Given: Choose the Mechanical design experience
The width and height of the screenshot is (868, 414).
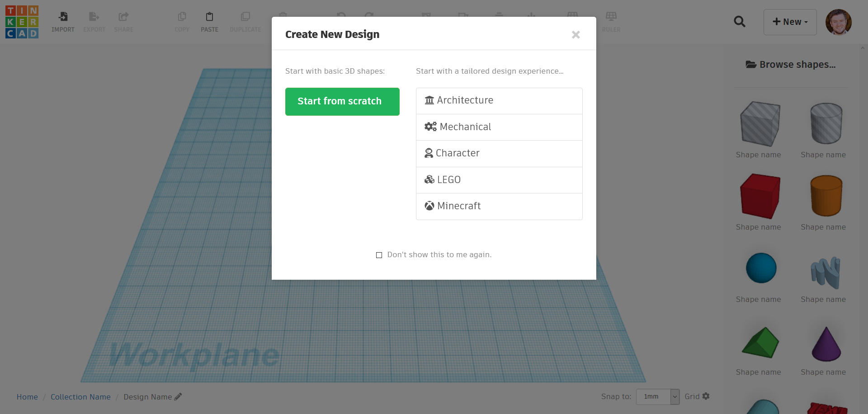Looking at the screenshot, I should 499,127.
